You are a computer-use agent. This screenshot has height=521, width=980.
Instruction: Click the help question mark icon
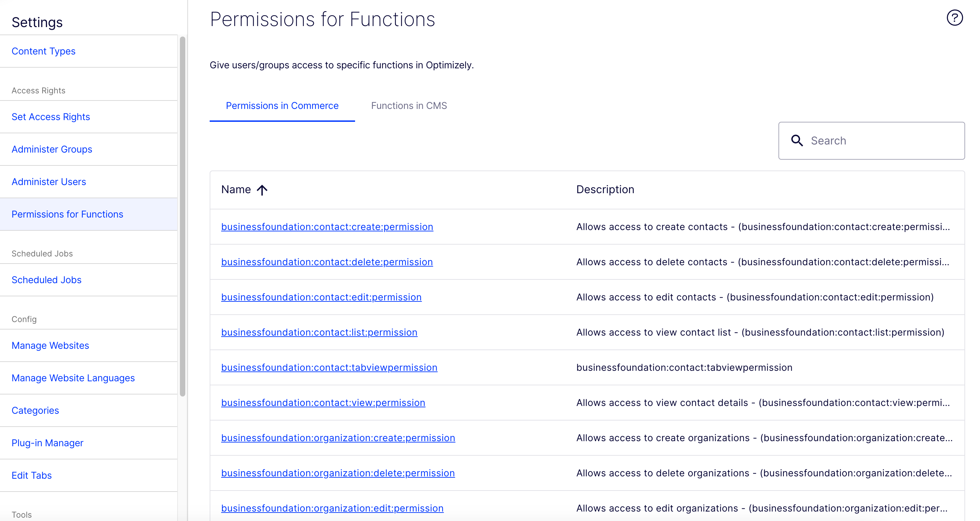point(954,18)
